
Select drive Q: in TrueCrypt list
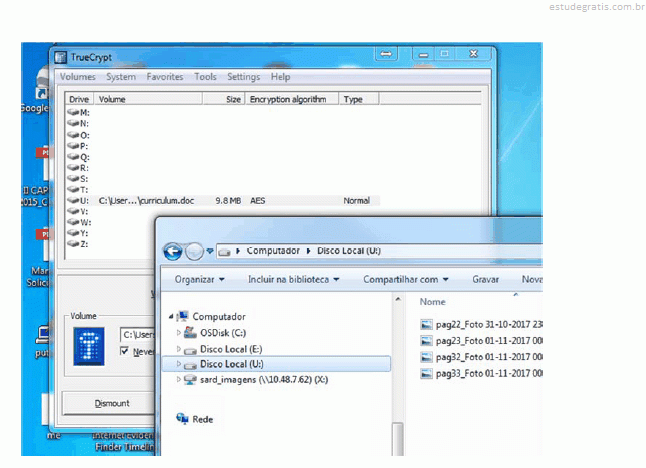(79, 157)
